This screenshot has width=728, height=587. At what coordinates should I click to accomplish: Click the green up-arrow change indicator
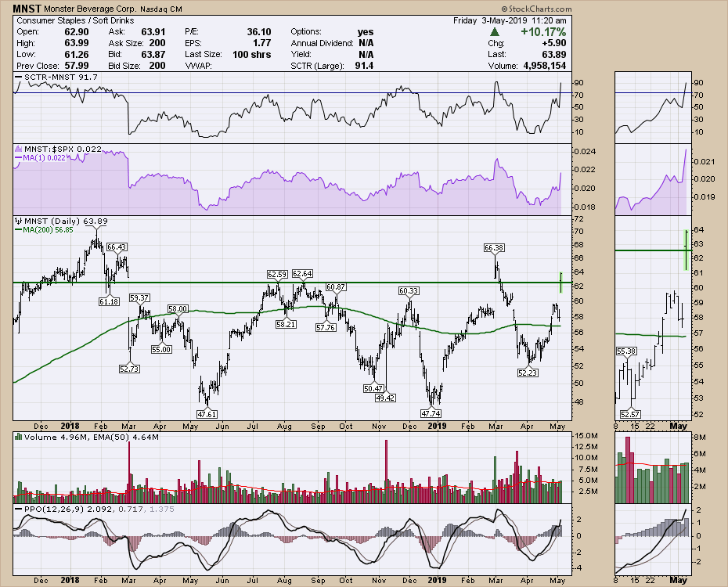click(495, 32)
